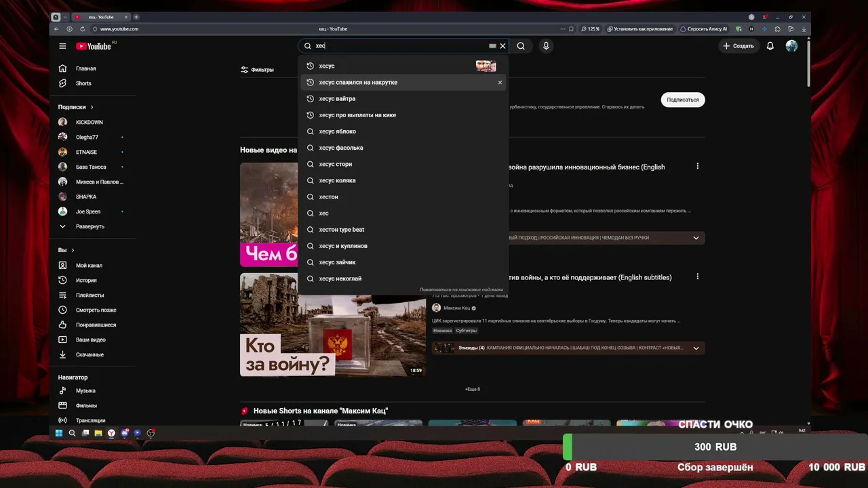Report search suggestions via «Пожаловаться» link

pos(461,289)
